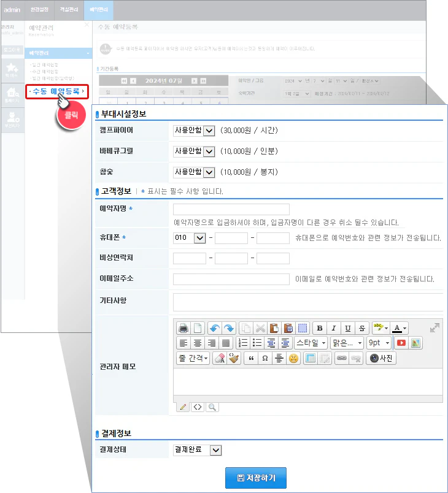Paste from Word icon in editor
The width and height of the screenshot is (448, 493).
288,328
